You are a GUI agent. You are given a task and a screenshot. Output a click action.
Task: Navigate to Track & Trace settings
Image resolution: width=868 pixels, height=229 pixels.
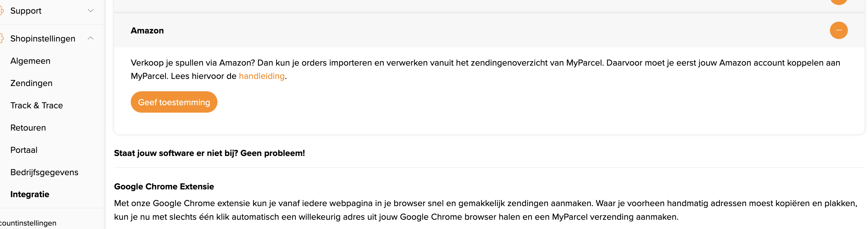coord(36,105)
